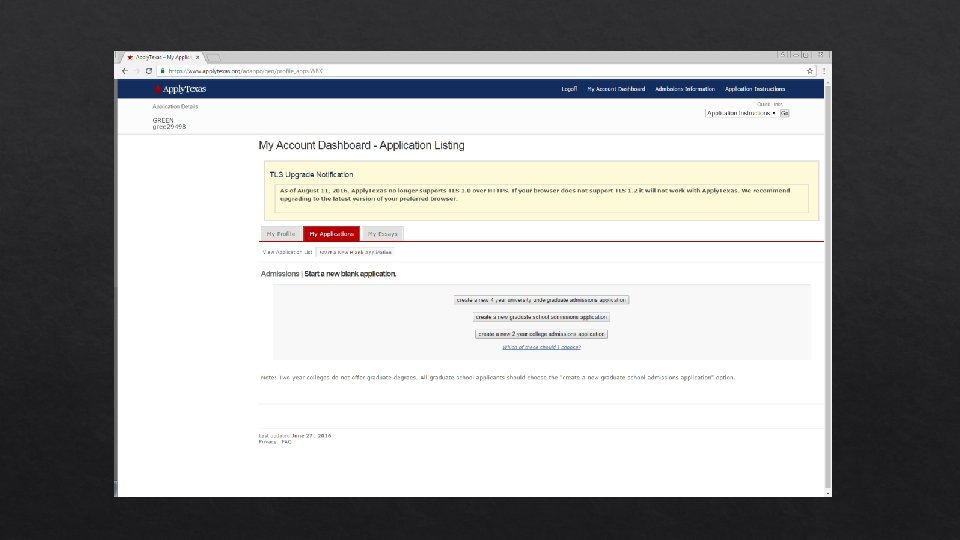Click the 'Last updated June 27, 2016' text

point(294,436)
